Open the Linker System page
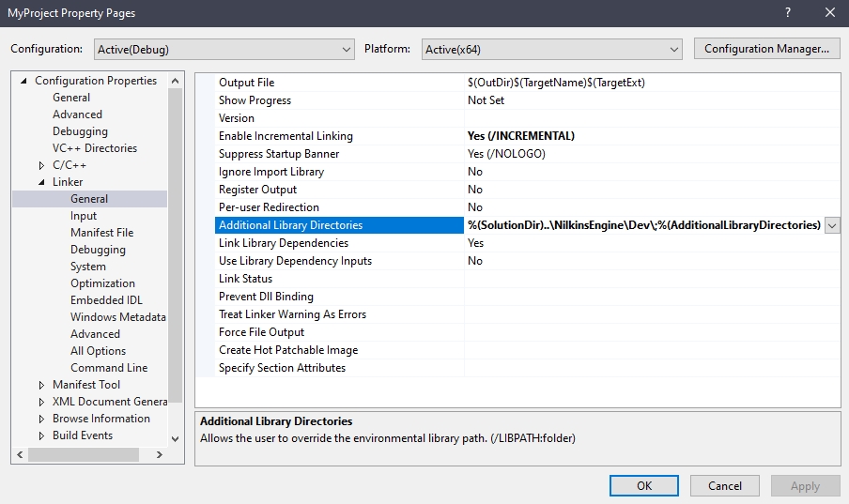Viewport: 849px width, 504px height. point(87,267)
